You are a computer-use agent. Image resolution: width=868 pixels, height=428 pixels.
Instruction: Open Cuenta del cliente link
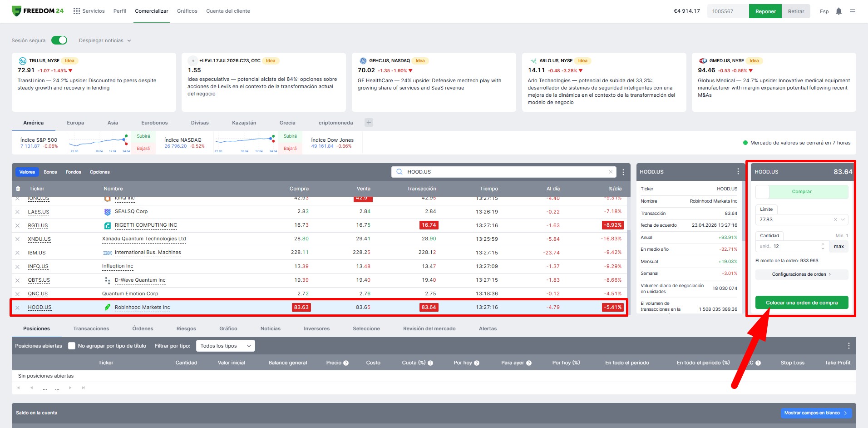228,11
